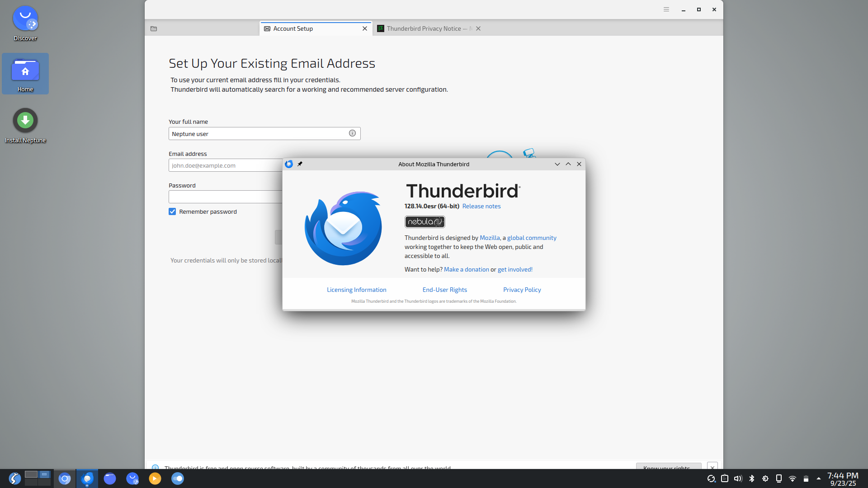Click the Bluetooth tray icon
Image resolution: width=868 pixels, height=488 pixels.
[x=752, y=479]
